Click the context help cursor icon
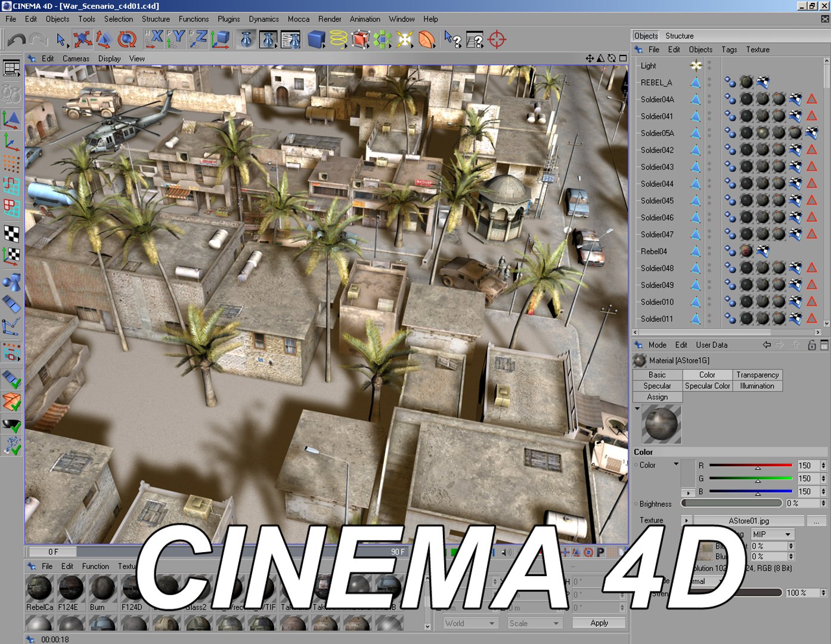Image resolution: width=831 pixels, height=644 pixels. click(452, 39)
